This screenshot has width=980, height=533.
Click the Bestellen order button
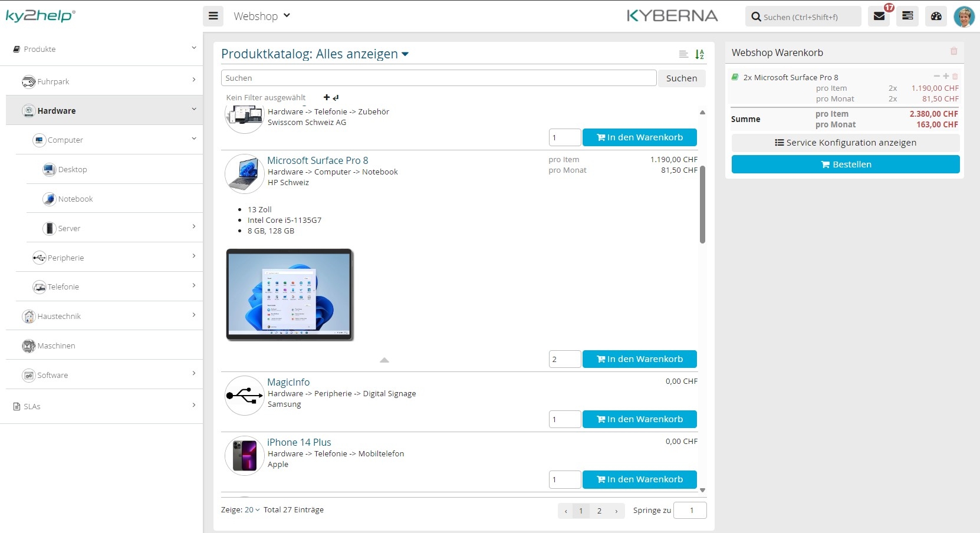pyautogui.click(x=846, y=164)
